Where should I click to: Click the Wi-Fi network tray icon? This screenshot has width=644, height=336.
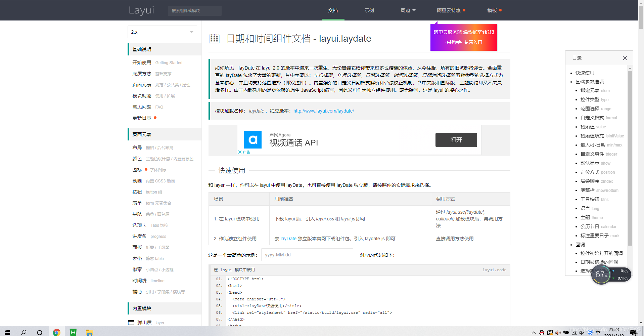point(574,333)
